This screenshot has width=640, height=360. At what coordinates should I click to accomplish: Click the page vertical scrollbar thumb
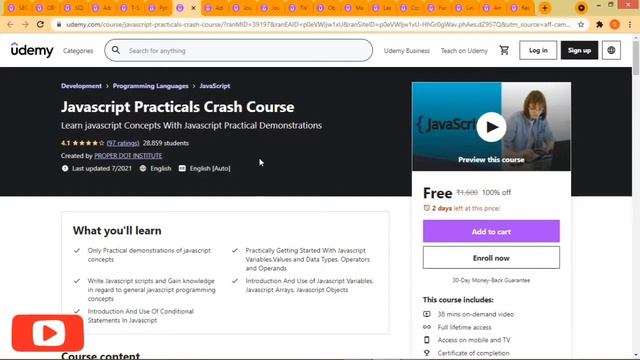pyautogui.click(x=636, y=58)
